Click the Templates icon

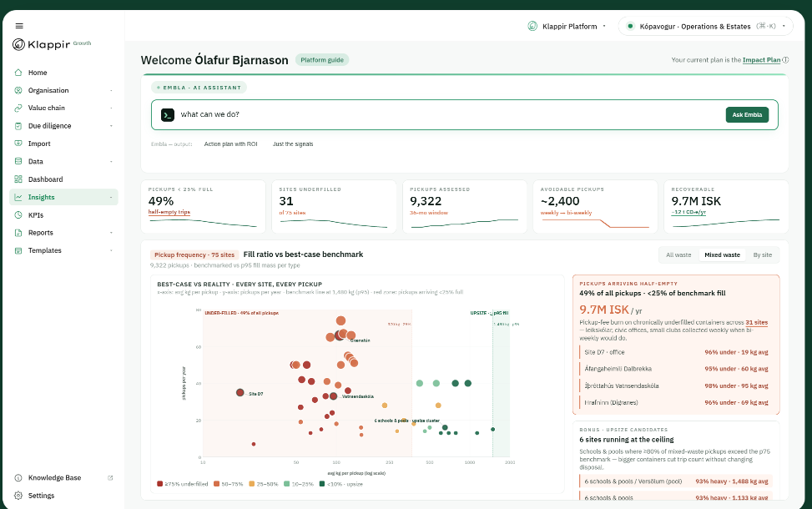tap(18, 250)
